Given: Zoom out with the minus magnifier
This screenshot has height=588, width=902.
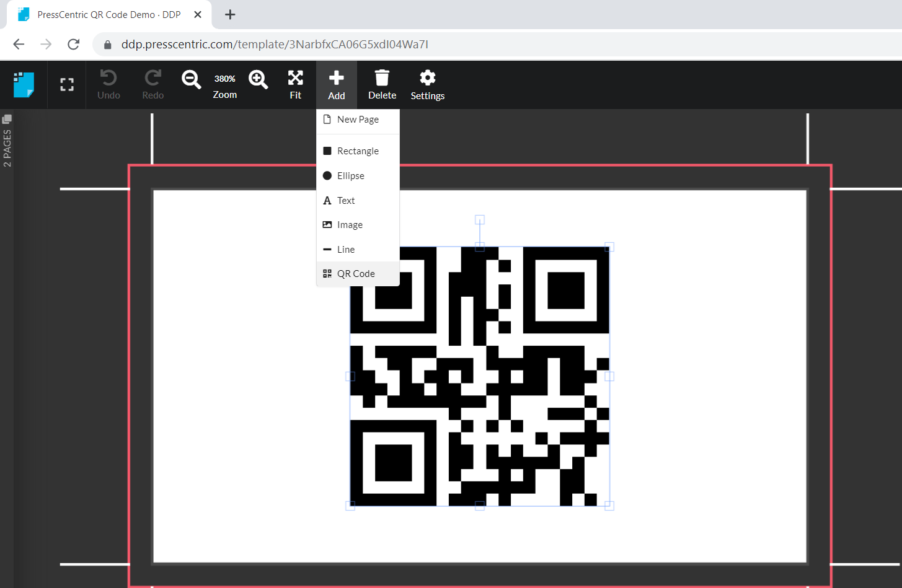Looking at the screenshot, I should [x=191, y=79].
